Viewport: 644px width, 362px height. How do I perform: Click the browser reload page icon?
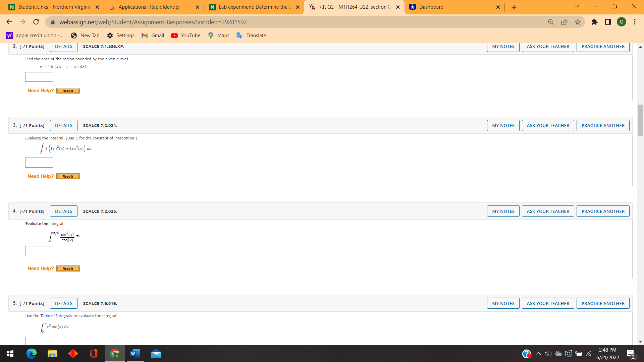tap(36, 22)
